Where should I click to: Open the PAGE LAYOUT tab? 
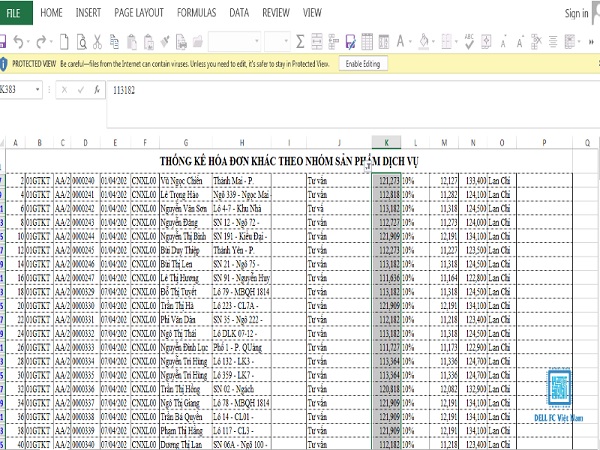coord(139,13)
